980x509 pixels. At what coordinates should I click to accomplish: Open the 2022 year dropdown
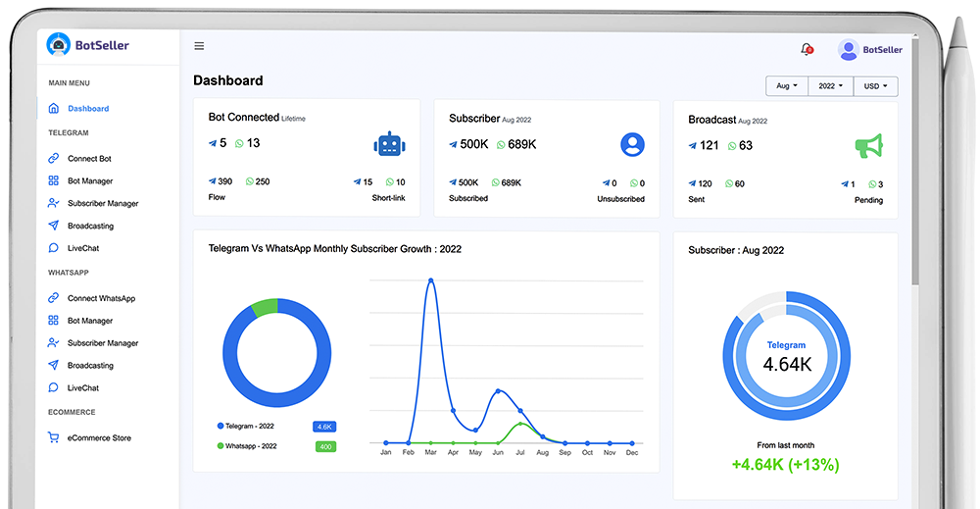click(x=831, y=85)
